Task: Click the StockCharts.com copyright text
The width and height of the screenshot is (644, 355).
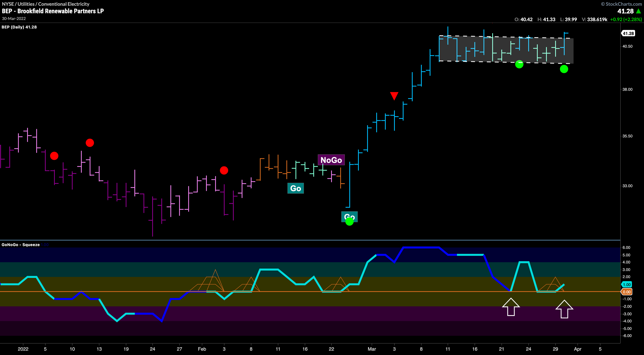Action: click(x=621, y=4)
